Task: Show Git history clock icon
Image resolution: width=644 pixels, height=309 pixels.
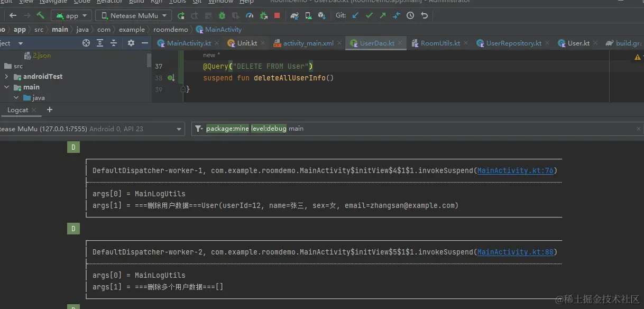Action: pyautogui.click(x=410, y=16)
